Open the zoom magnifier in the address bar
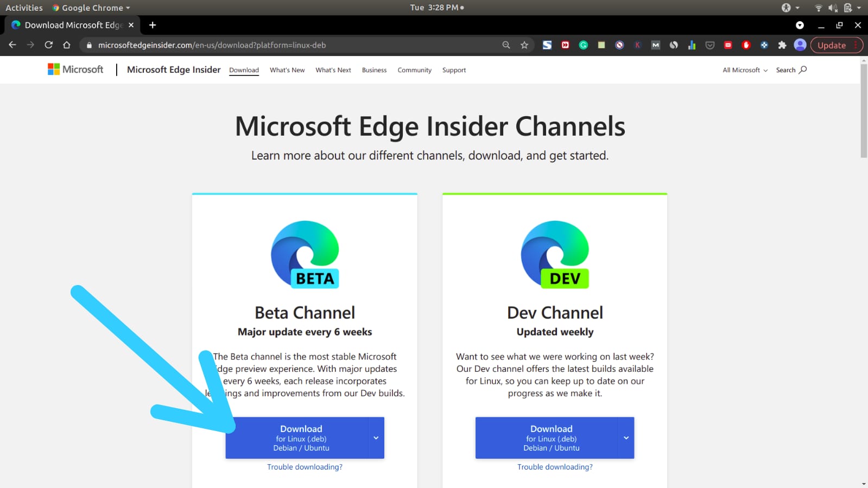The width and height of the screenshot is (868, 488). pos(506,45)
